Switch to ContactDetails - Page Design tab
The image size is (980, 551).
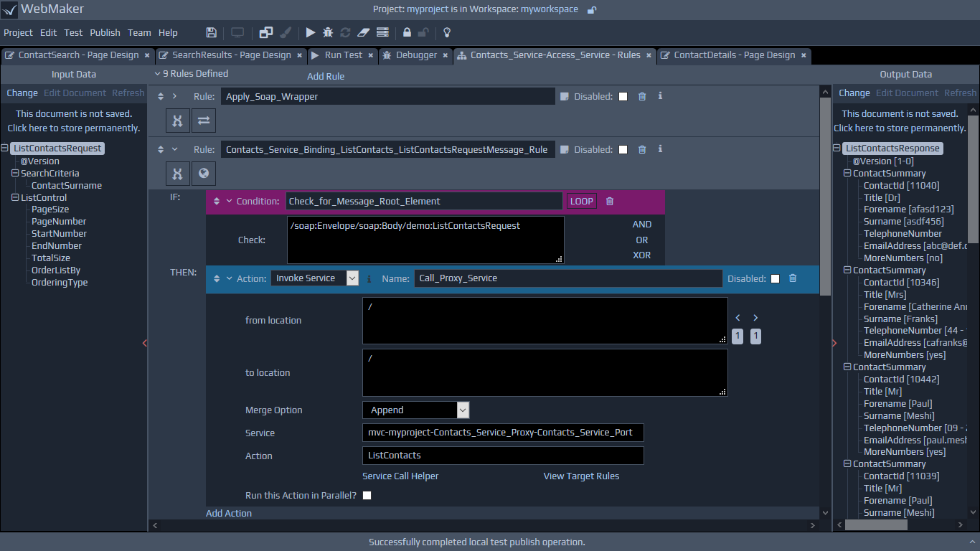734,55
